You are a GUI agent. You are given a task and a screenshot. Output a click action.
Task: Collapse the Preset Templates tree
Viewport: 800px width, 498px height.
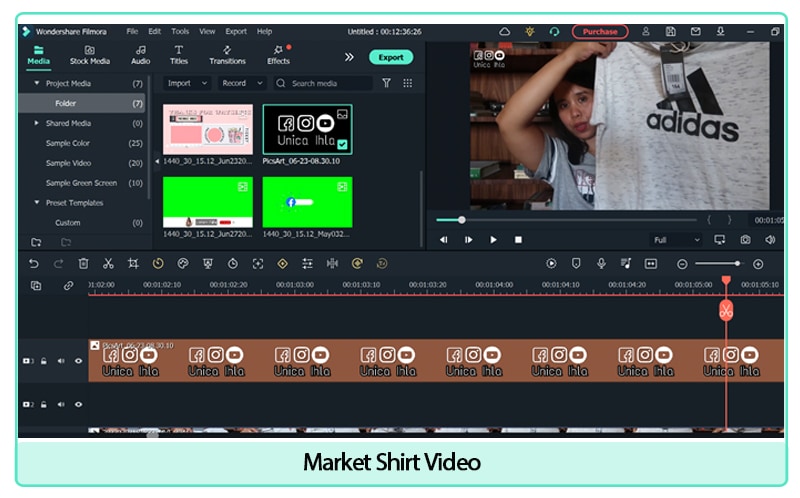point(37,203)
